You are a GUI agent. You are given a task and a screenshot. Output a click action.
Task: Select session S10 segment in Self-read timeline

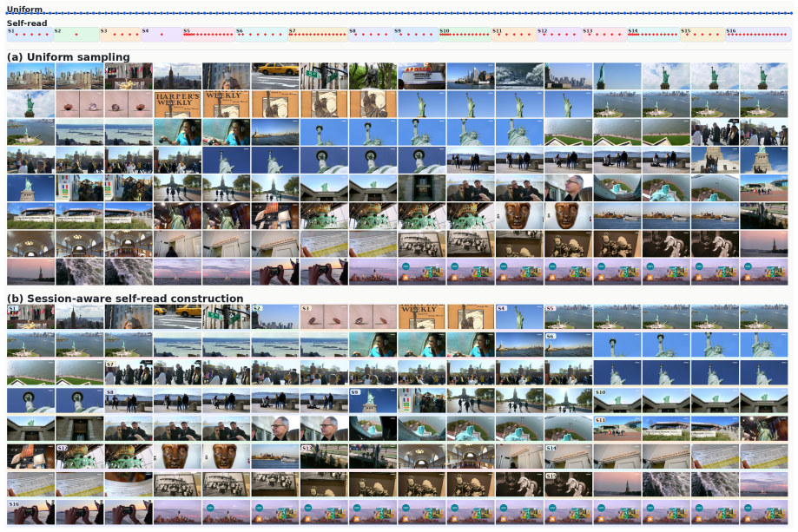point(465,35)
